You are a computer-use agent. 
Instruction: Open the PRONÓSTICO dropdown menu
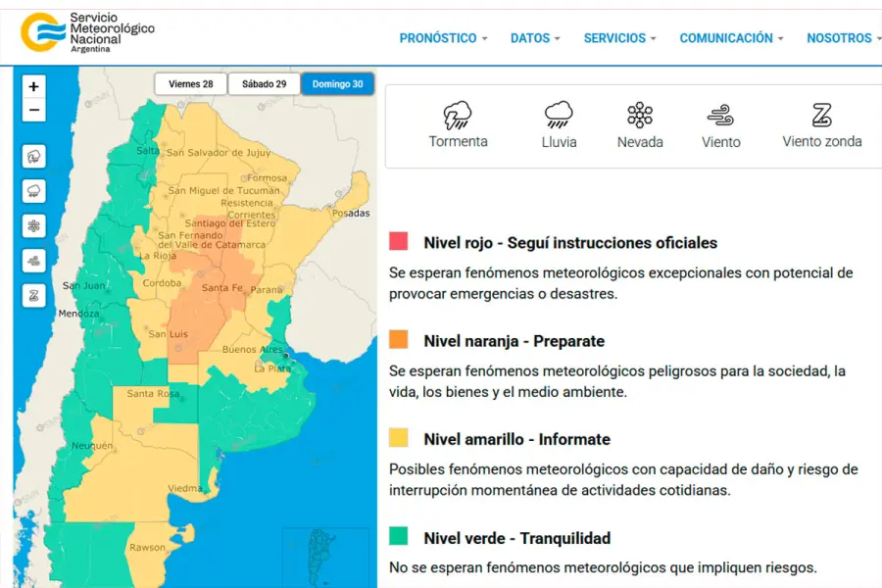coord(443,38)
